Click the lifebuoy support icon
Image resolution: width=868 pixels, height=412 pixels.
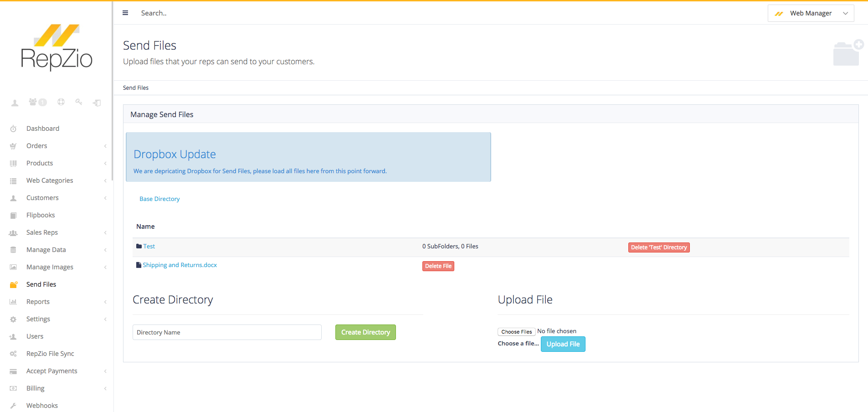pyautogui.click(x=61, y=102)
